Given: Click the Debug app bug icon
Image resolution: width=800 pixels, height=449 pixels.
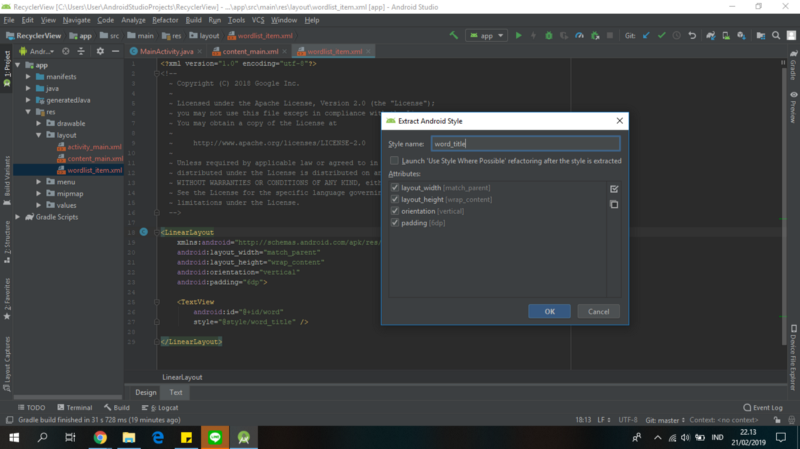Looking at the screenshot, I should (549, 36).
